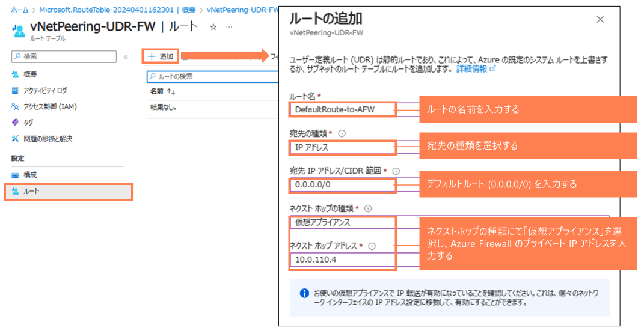
Task: Click the 問題の診断と解決 wrench icon
Action: point(15,139)
